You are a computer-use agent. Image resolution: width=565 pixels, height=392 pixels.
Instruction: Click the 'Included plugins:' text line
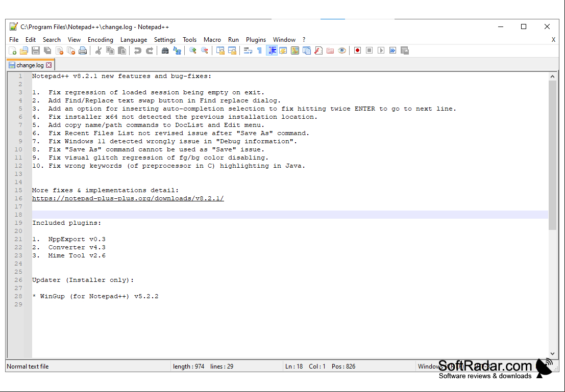click(67, 223)
